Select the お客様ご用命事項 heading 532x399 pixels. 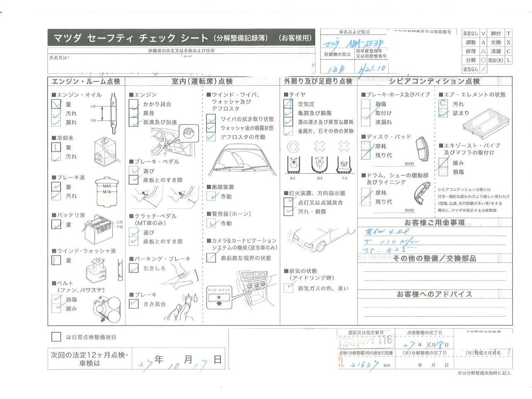pos(435,222)
